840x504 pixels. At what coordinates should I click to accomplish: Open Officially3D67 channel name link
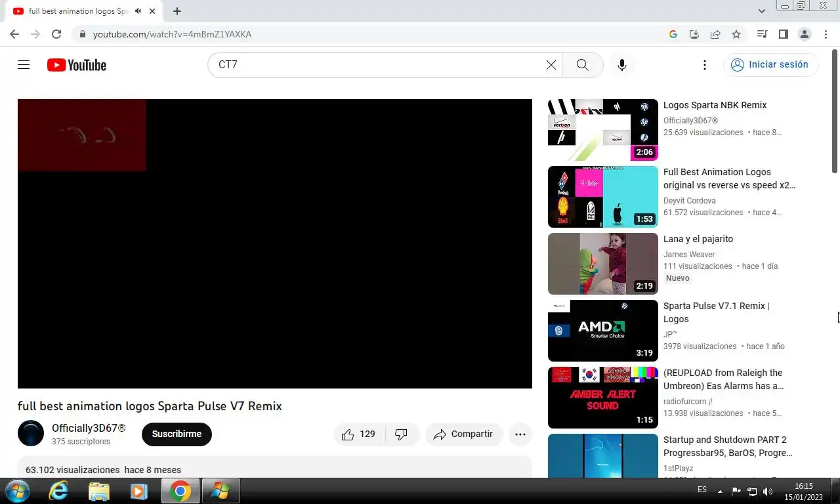pyautogui.click(x=89, y=428)
